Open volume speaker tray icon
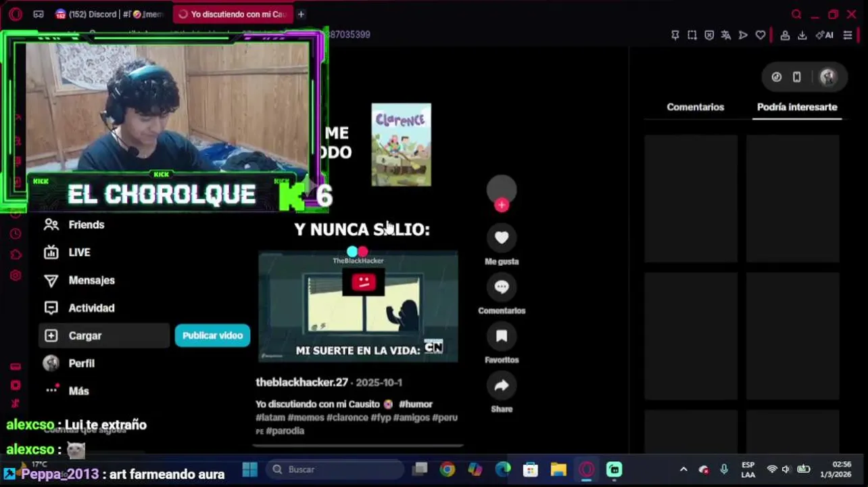Screen dimensions: 868x487 [x=786, y=469]
